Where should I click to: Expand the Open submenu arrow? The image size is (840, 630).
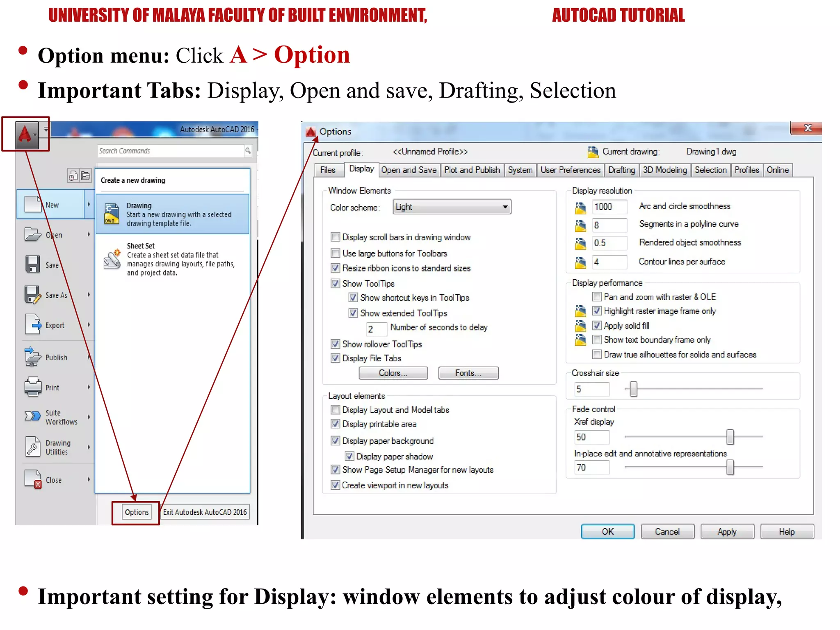[x=89, y=234]
